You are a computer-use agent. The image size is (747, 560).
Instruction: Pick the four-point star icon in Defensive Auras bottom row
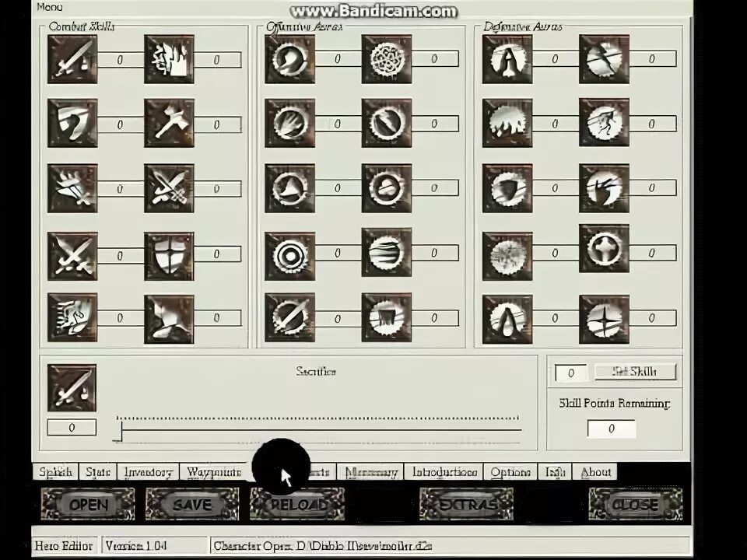604,319
